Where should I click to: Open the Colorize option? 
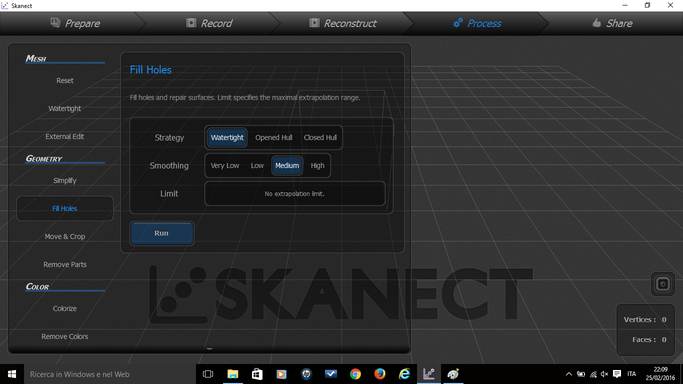point(64,308)
